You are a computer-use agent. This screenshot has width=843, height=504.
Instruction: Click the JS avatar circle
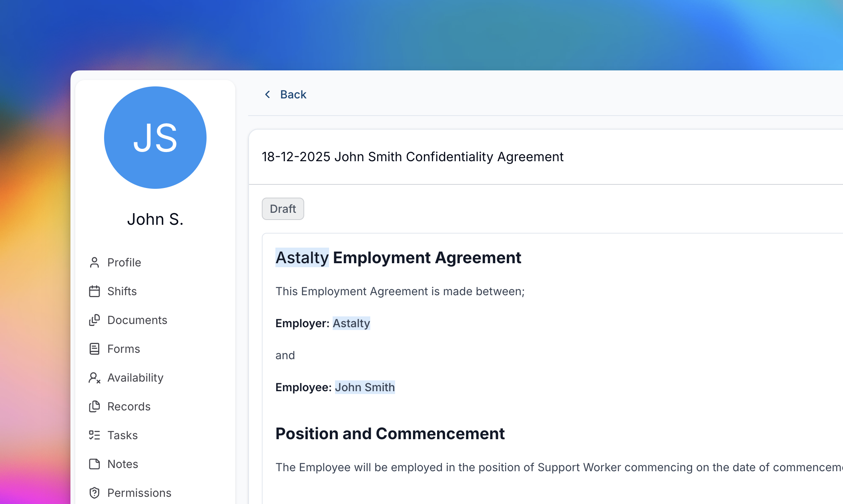coord(155,138)
